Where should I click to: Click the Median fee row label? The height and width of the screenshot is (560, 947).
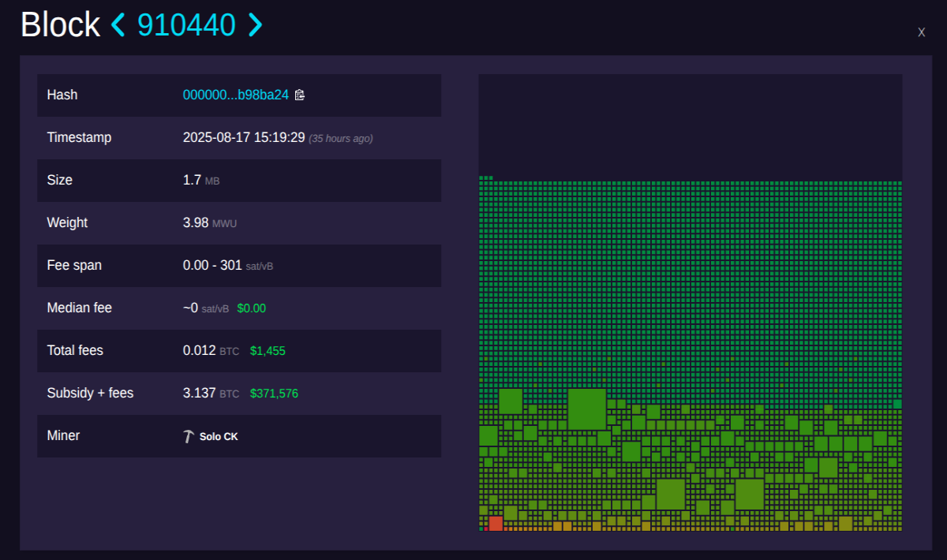click(x=80, y=308)
